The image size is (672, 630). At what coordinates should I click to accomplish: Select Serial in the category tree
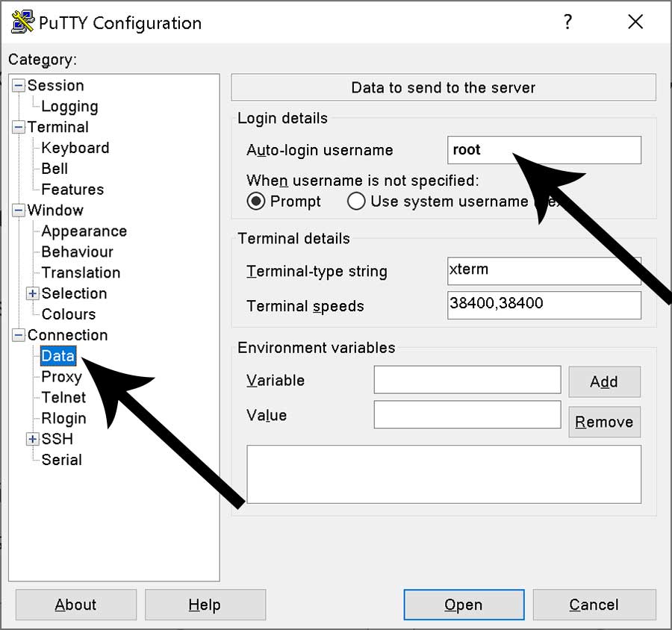click(61, 460)
